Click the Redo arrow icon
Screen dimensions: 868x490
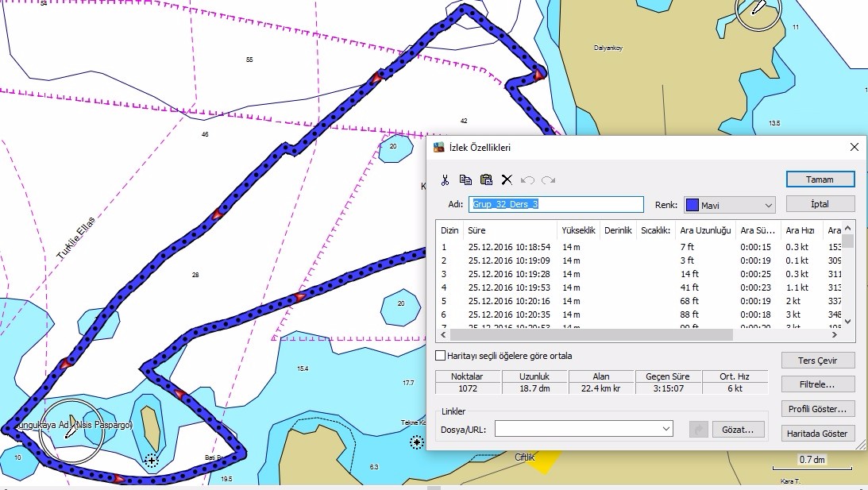(x=548, y=180)
